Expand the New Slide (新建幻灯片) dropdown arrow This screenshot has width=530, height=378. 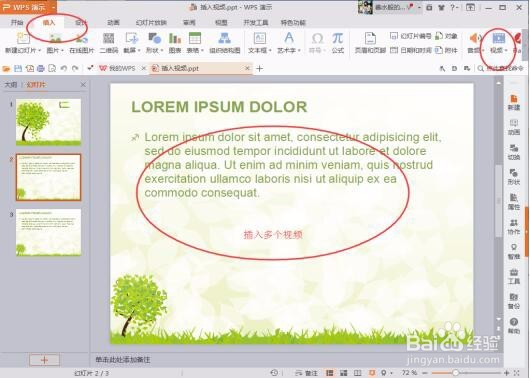tap(40, 51)
